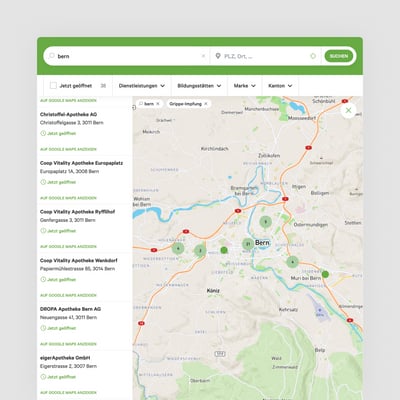This screenshot has height=400, width=400.
Task: Remove the bern filter chip
Action: tap(158, 104)
